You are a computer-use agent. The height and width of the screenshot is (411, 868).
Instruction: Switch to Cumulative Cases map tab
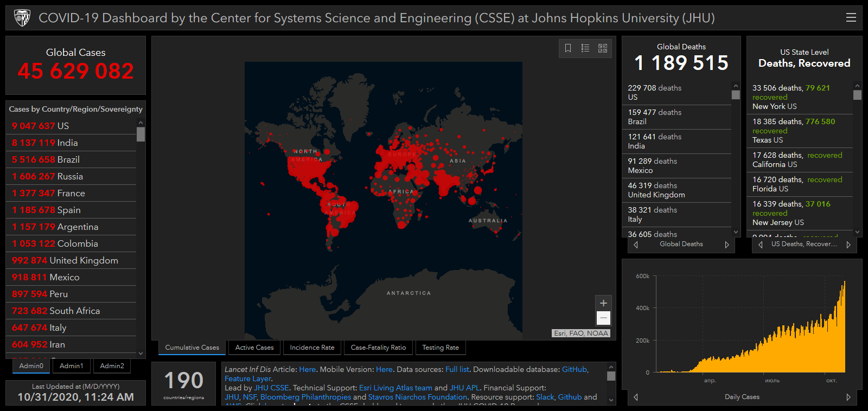point(192,348)
